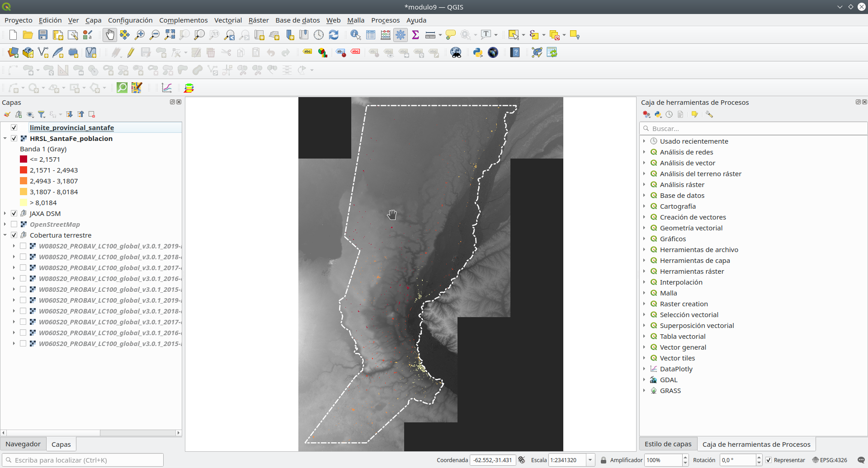Select Vector tiles toolbox entry
Screen dimensions: 868x468
(x=677, y=358)
